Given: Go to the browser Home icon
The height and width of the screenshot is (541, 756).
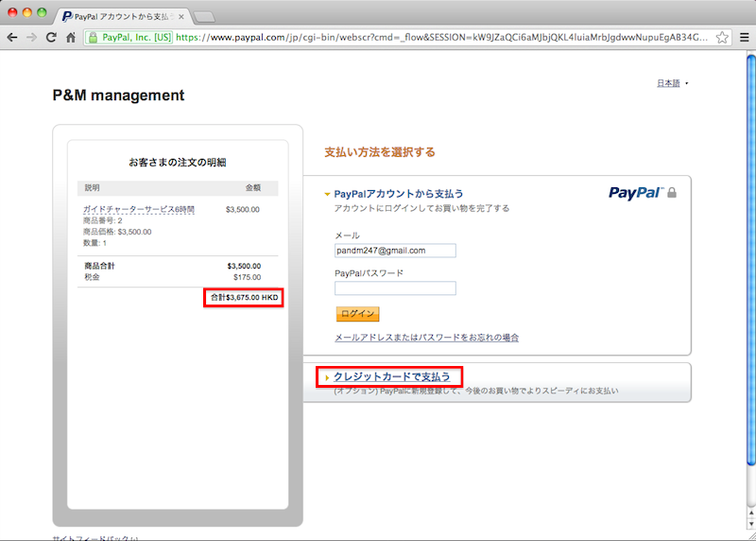Looking at the screenshot, I should (x=71, y=37).
